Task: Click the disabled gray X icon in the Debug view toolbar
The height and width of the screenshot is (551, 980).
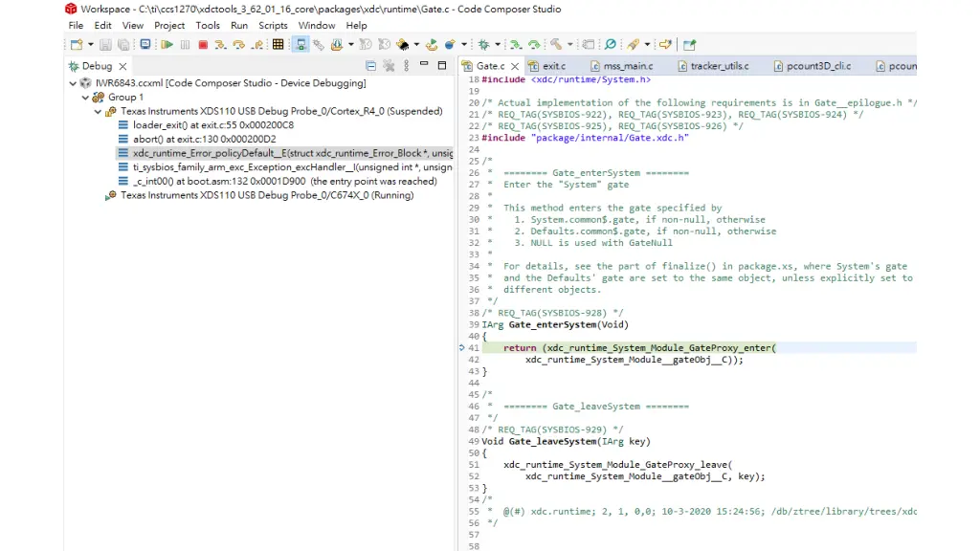Action: [x=389, y=66]
